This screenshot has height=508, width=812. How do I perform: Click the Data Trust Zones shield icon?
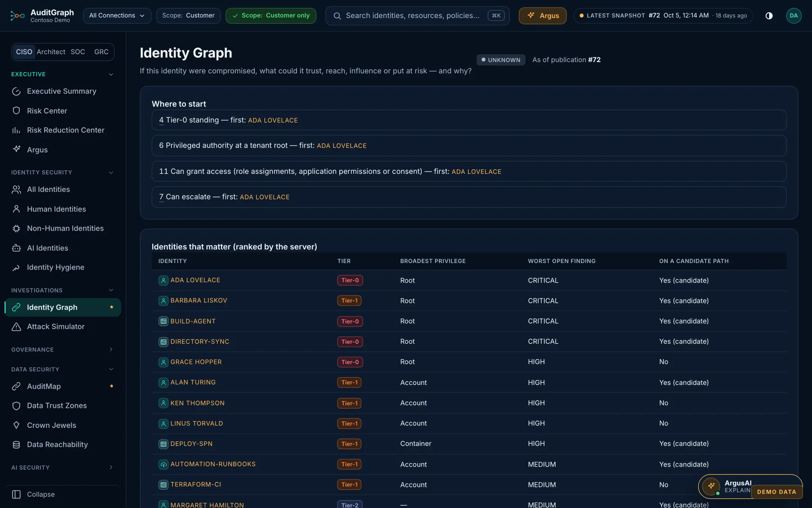pyautogui.click(x=16, y=406)
